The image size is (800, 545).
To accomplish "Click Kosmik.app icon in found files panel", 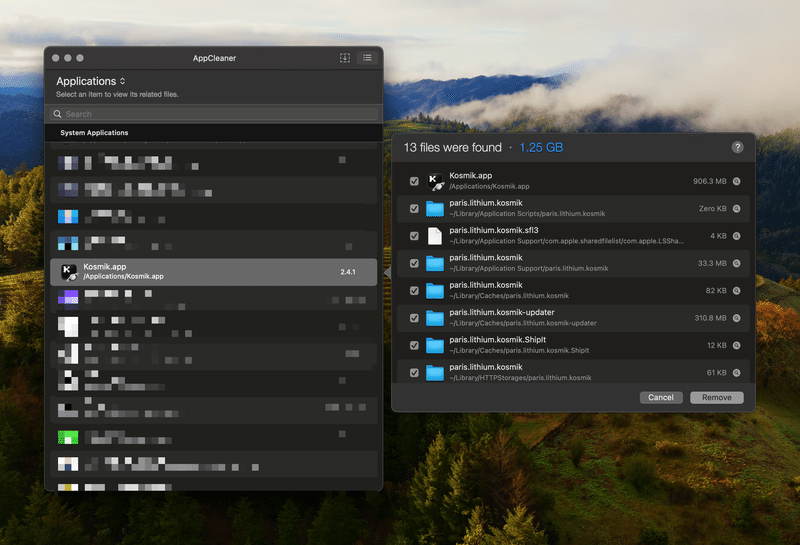I will click(435, 181).
